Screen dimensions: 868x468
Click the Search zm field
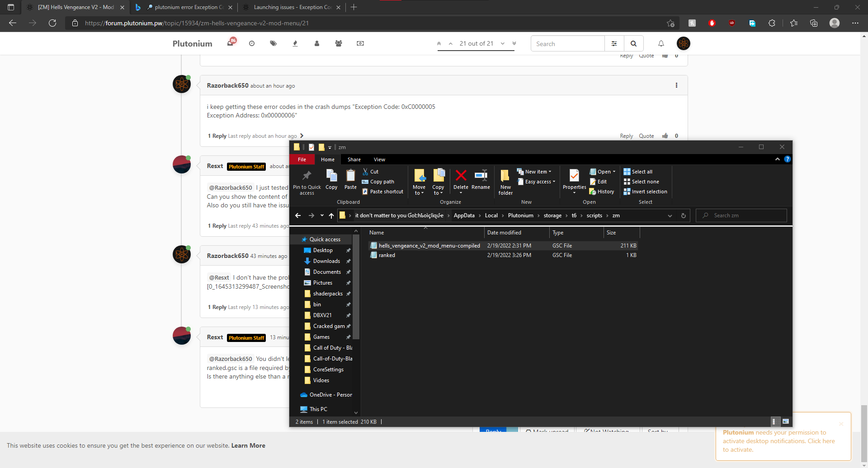741,215
